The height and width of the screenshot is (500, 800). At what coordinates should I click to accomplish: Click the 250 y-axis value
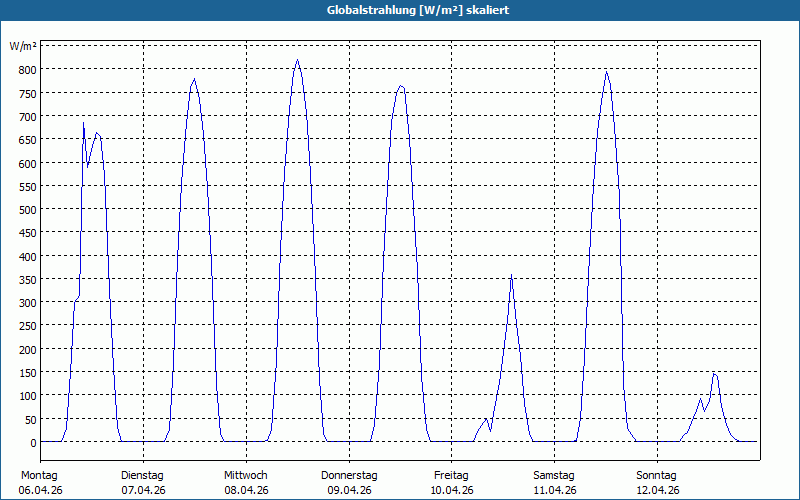(28, 327)
